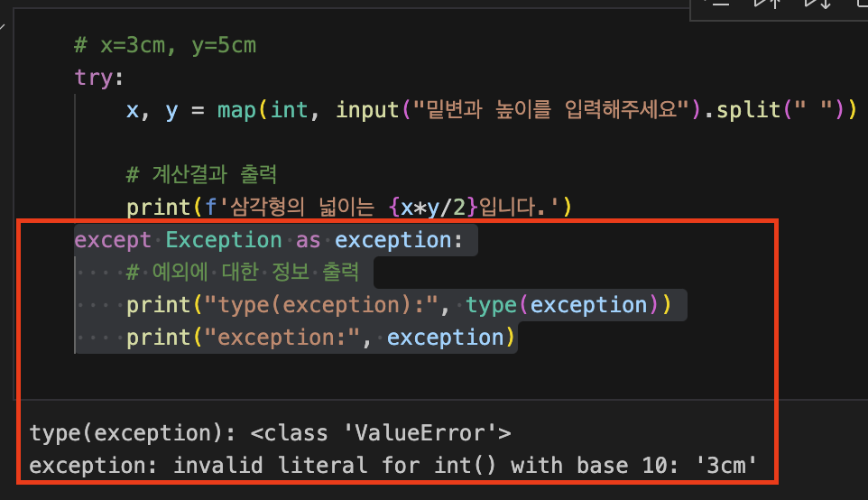Run this cell and below via toolbar

point(818,5)
